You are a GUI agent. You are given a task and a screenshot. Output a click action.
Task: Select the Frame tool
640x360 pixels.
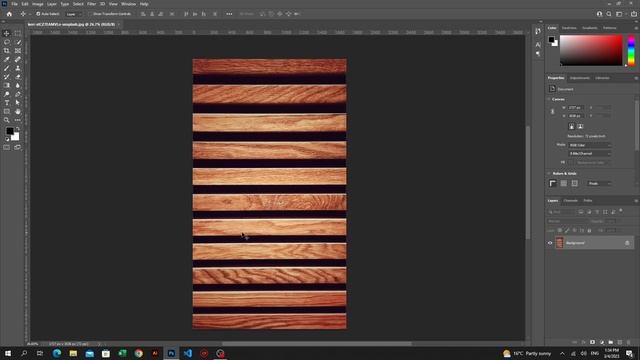coord(18,51)
